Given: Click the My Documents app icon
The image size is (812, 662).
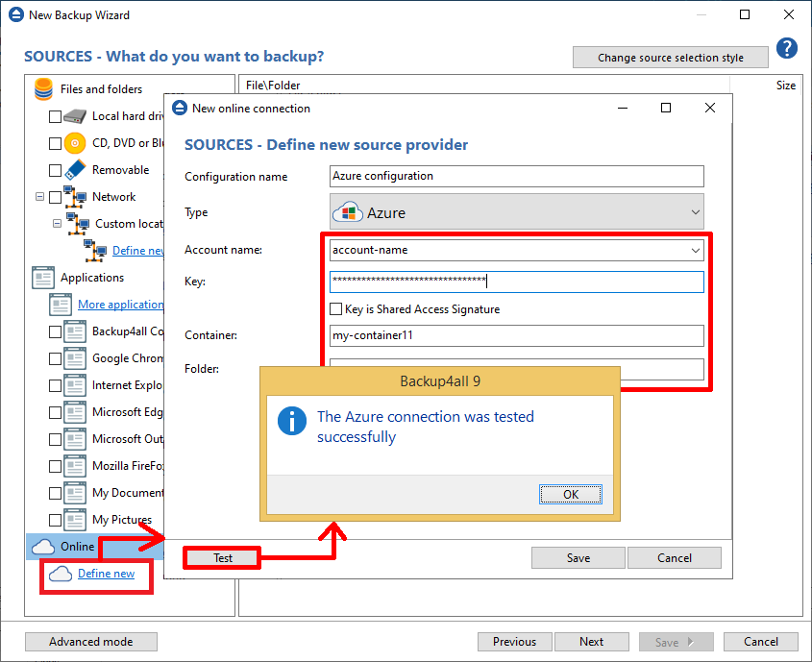Looking at the screenshot, I should tap(75, 493).
